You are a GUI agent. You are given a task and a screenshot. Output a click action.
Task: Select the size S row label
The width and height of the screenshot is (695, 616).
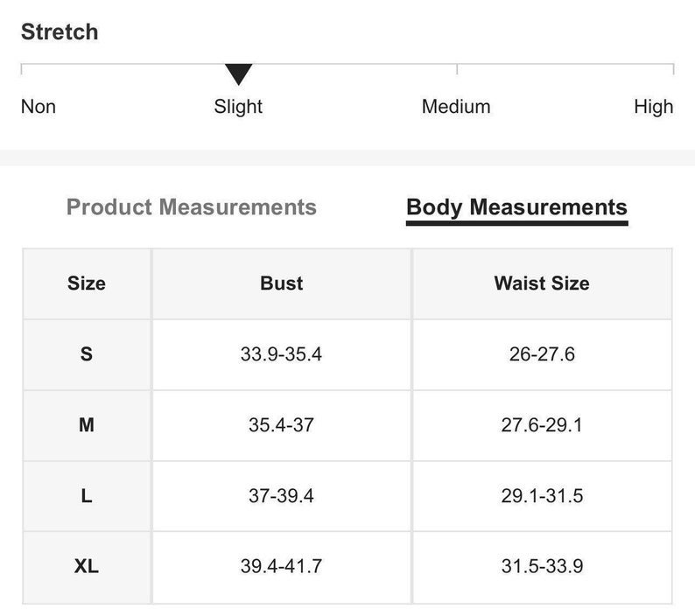[87, 354]
